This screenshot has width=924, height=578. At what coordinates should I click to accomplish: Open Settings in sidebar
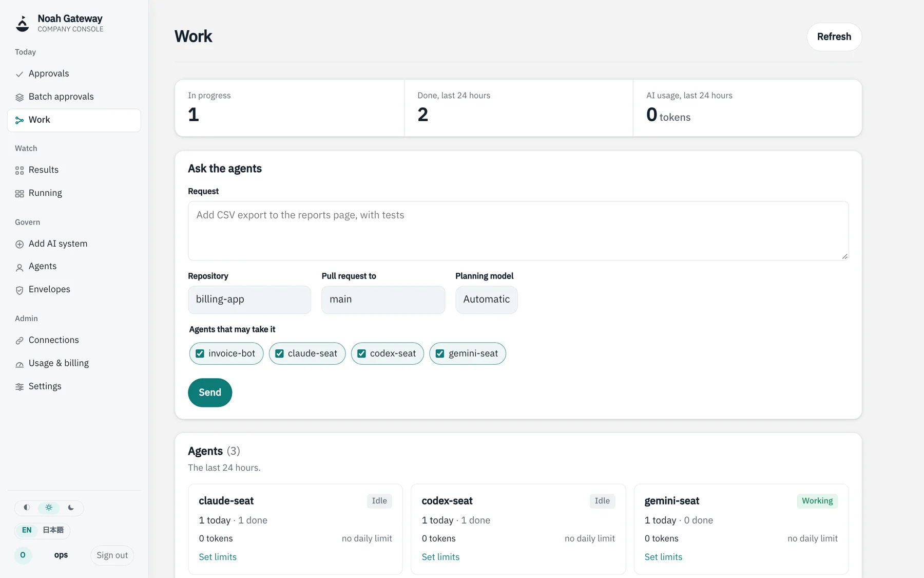pyautogui.click(x=74, y=386)
